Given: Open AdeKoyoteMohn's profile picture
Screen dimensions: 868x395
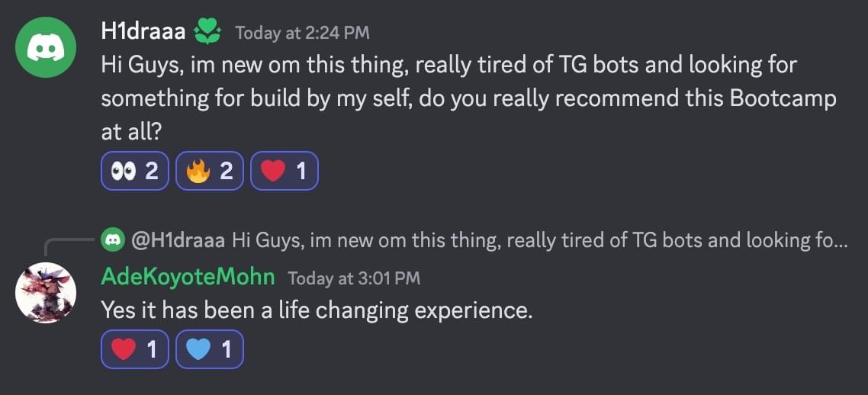Looking at the screenshot, I should coord(46,293).
